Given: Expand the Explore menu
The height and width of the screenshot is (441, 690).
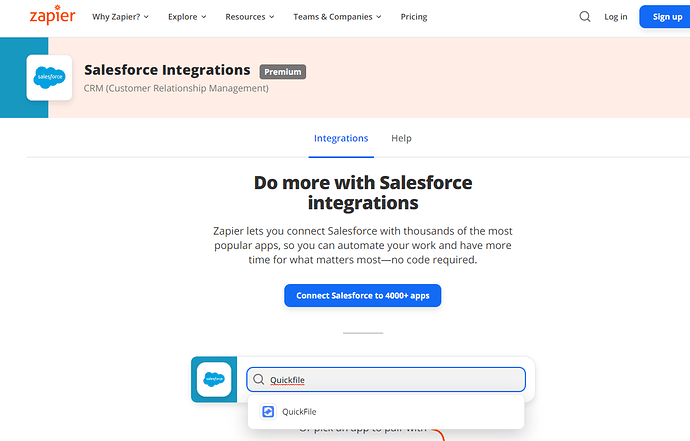Looking at the screenshot, I should (x=187, y=17).
